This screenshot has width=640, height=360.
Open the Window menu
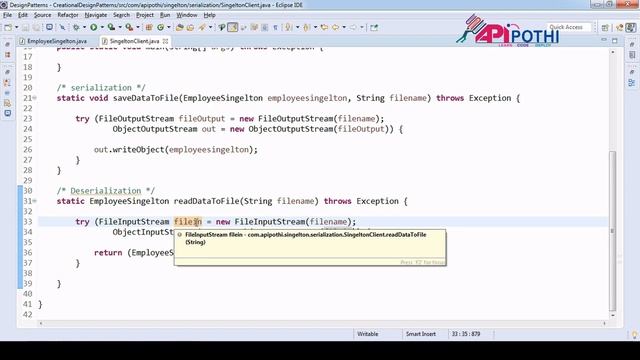click(x=187, y=15)
